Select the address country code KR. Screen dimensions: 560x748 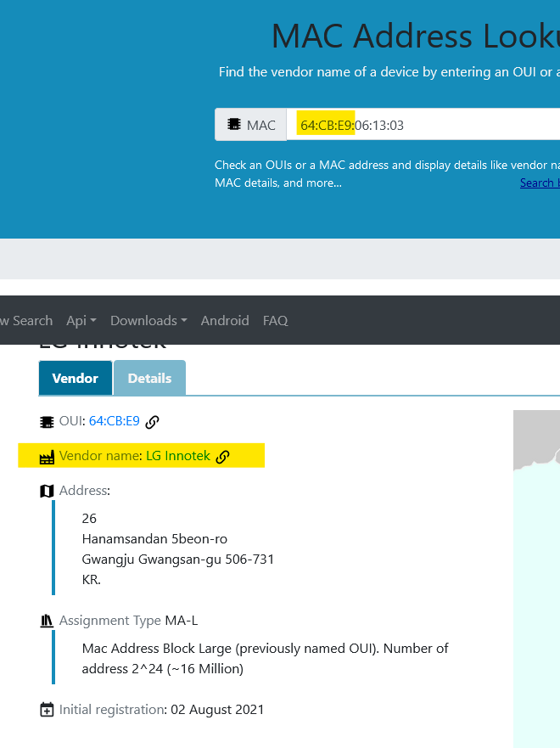(x=91, y=580)
